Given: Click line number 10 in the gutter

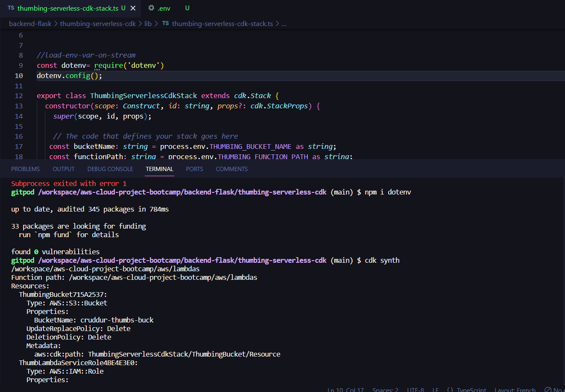Looking at the screenshot, I should click(19, 76).
